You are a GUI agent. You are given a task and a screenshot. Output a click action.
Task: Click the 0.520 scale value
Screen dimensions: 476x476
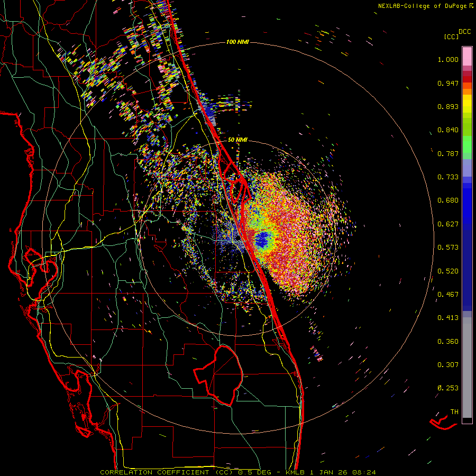coord(448,271)
